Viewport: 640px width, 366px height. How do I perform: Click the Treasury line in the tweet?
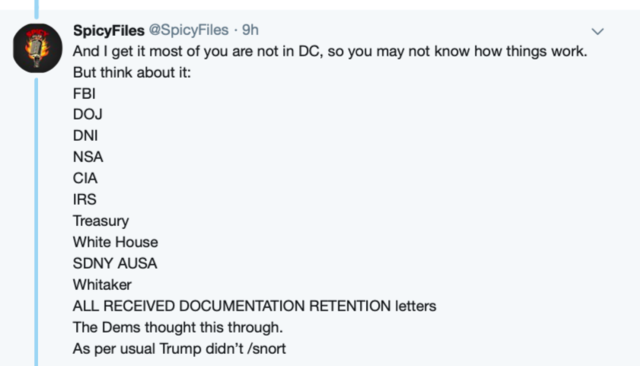(x=101, y=221)
